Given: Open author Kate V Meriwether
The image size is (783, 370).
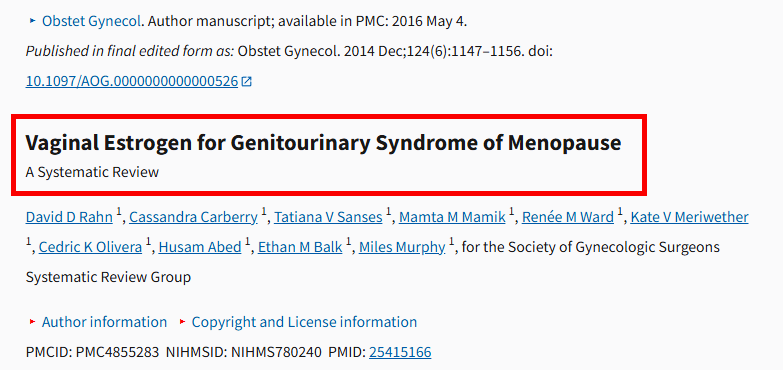Looking at the screenshot, I should [689, 217].
